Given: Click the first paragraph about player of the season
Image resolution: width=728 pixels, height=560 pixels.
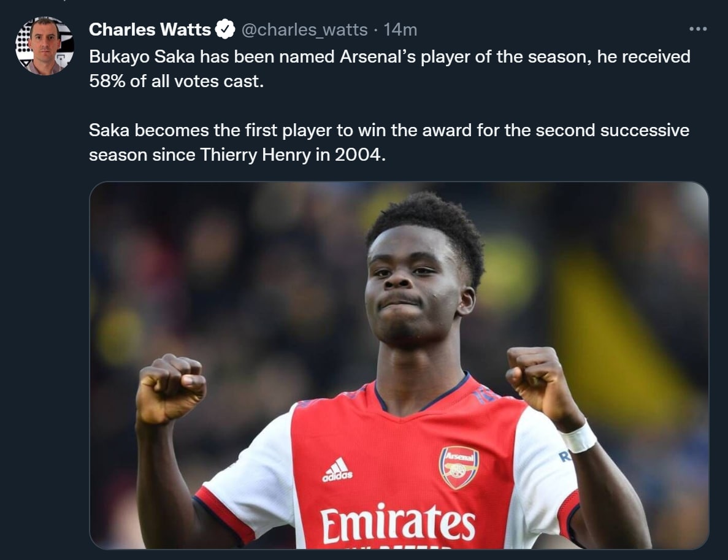Looking at the screenshot, I should pyautogui.click(x=389, y=69).
